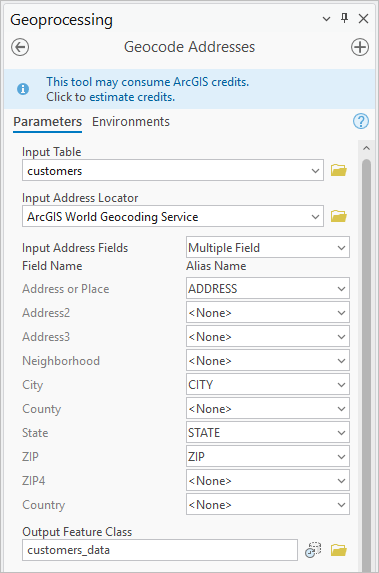
Task: Browse for Output Feature Class folder icon
Action: pyautogui.click(x=339, y=550)
